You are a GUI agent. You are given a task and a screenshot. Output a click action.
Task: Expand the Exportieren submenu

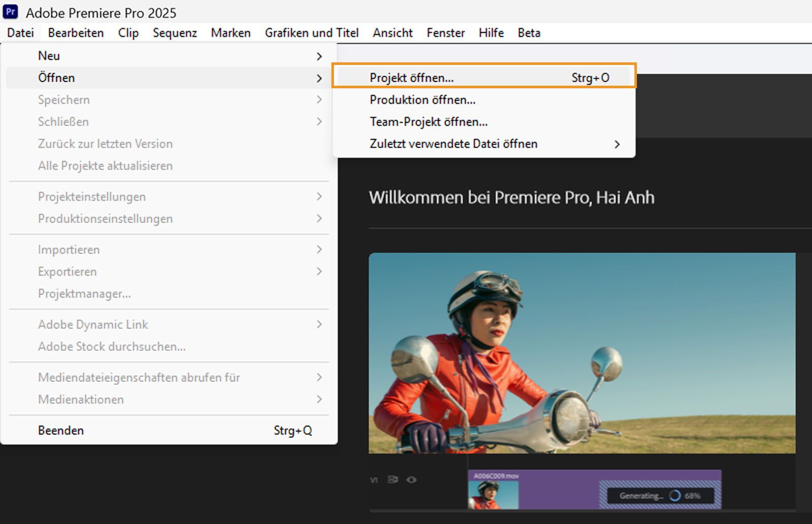[x=169, y=271]
